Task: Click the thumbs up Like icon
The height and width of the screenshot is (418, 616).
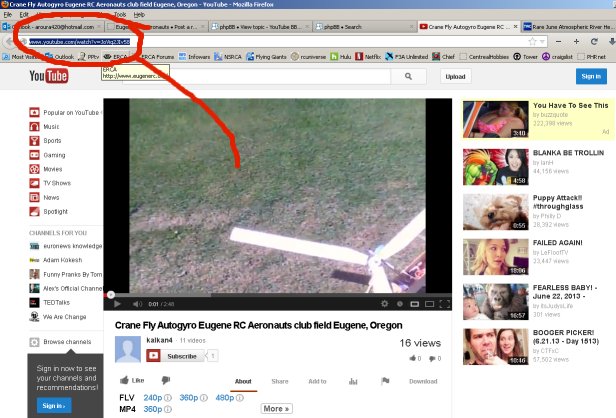Action: [x=125, y=380]
